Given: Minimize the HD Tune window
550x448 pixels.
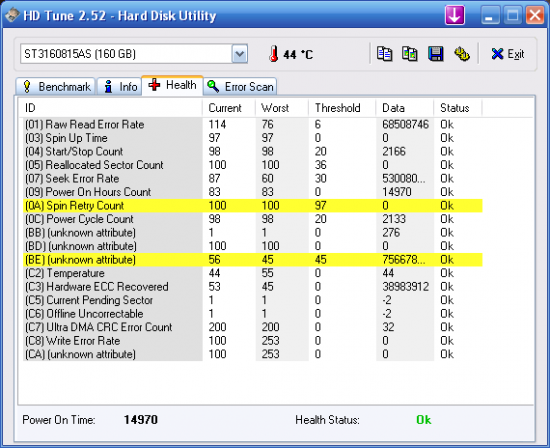Looking at the screenshot, I should coord(490,15).
